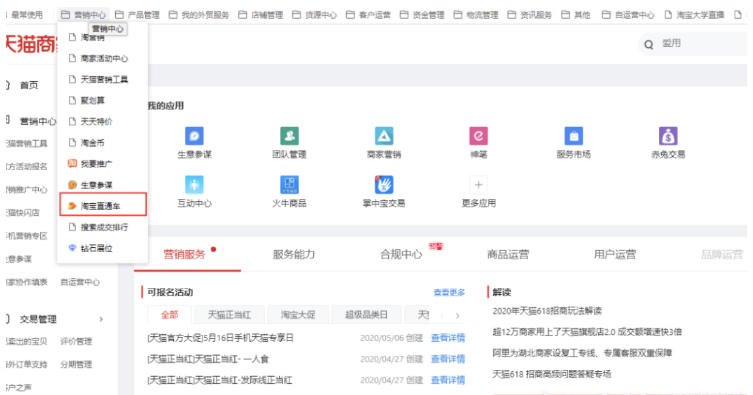Open the 团队管理 app icon
This screenshot has width=753, height=395.
(x=289, y=136)
